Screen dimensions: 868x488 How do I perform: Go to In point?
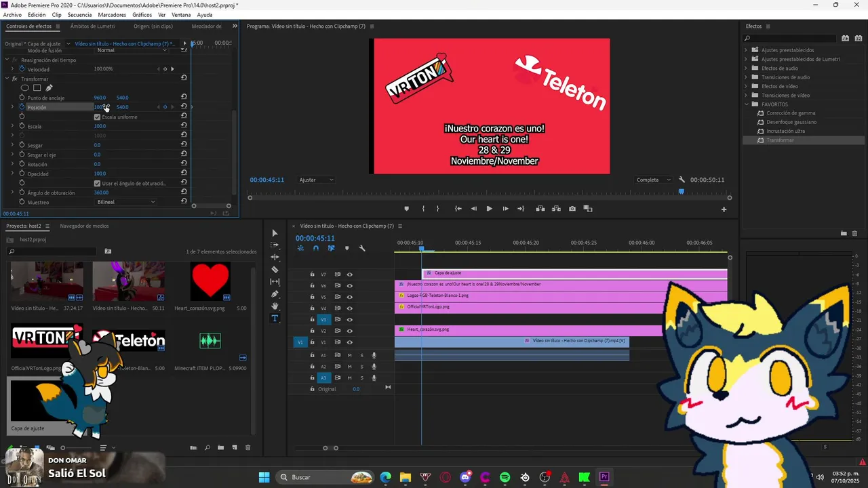458,209
